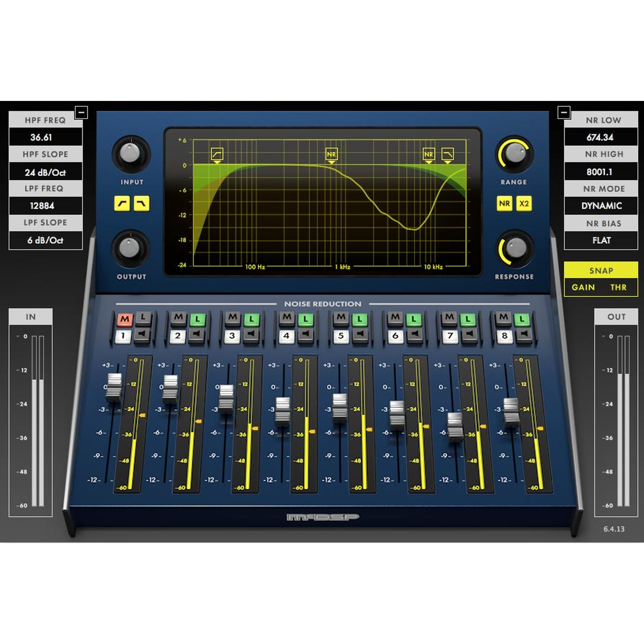This screenshot has width=644, height=644.
Task: Switch to GAIN mode
Action: tap(583, 287)
